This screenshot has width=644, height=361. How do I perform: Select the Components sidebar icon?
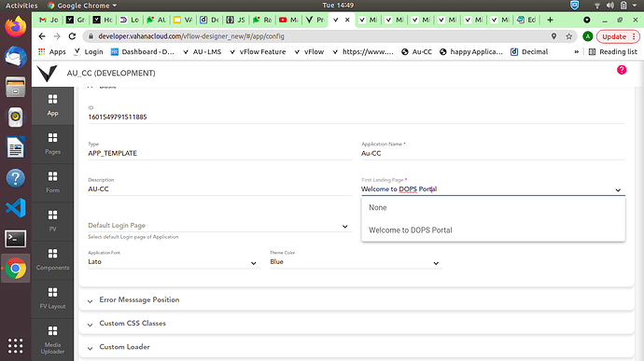pyautogui.click(x=52, y=259)
